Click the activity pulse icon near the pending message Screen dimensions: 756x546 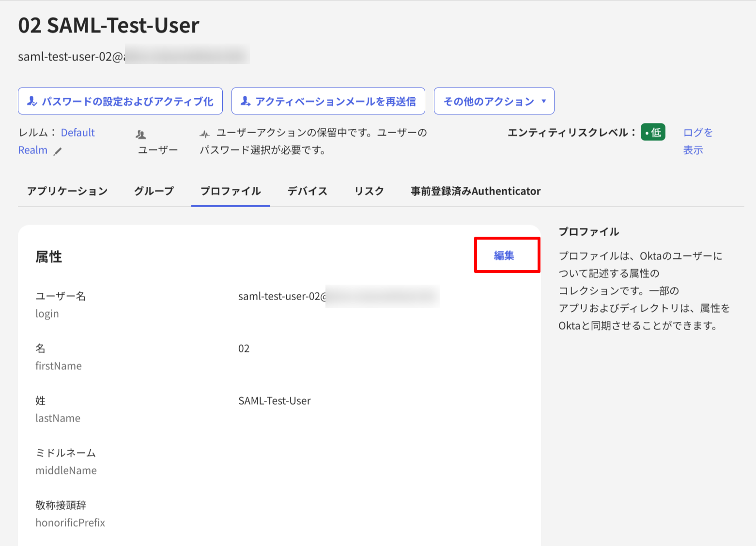click(x=204, y=133)
